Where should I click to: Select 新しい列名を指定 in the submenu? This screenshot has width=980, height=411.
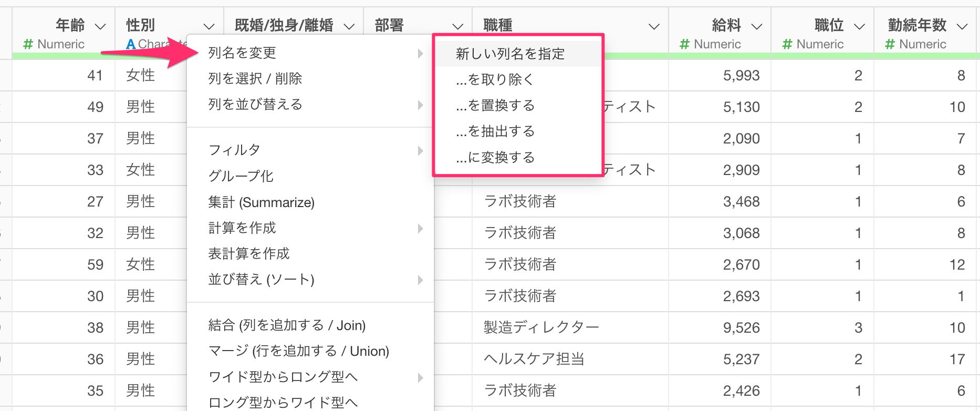(510, 54)
